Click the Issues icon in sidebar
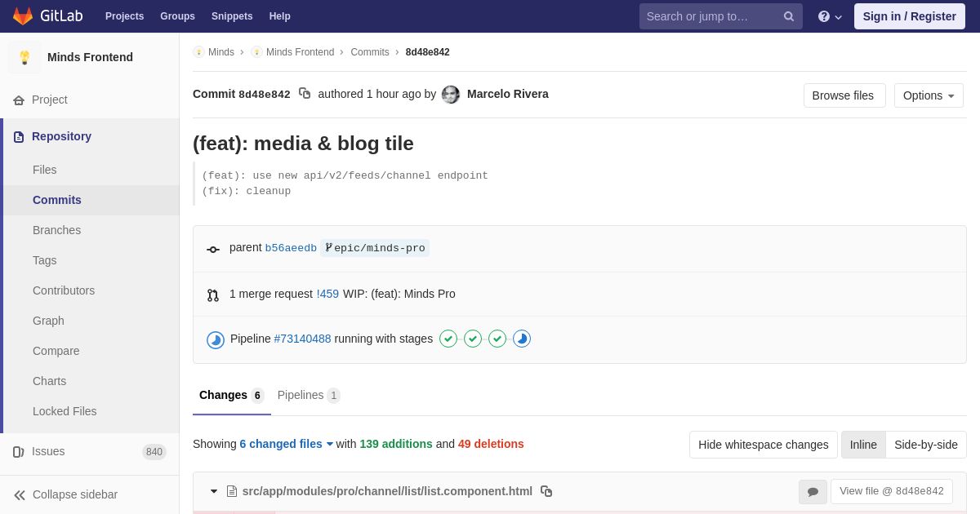This screenshot has height=514, width=980. [x=19, y=451]
